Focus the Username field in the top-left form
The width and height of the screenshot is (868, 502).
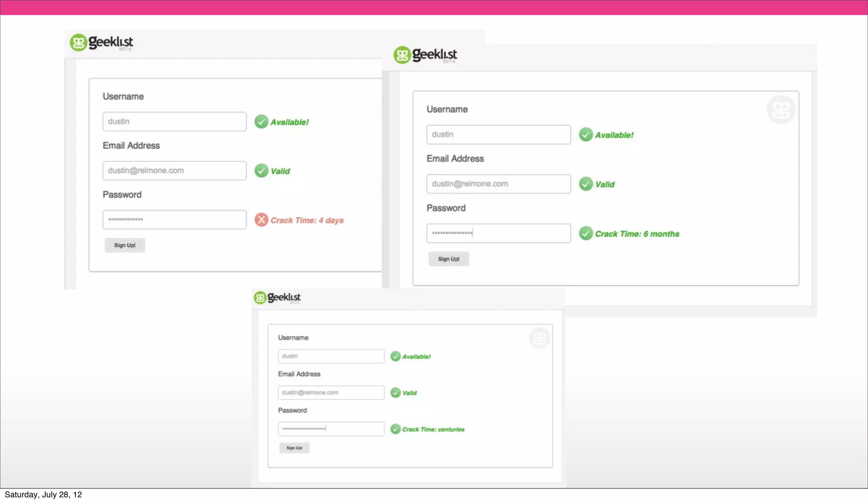click(174, 122)
